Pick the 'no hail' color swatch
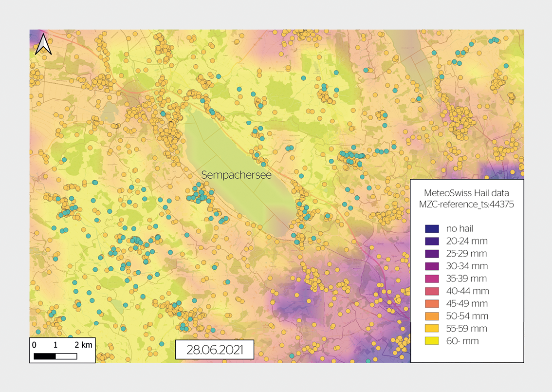This screenshot has height=392, width=552. [432, 229]
